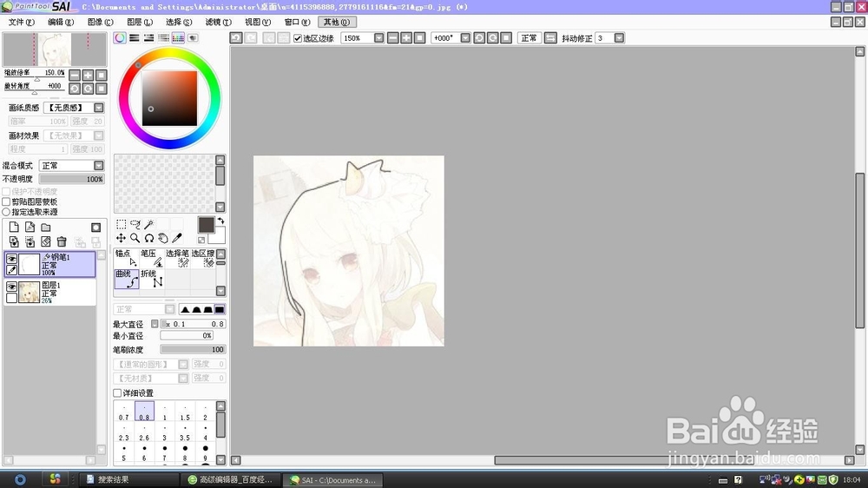Toggle 最大直径 pressure size checkbox
Image resolution: width=868 pixels, height=488 pixels.
pos(155,324)
